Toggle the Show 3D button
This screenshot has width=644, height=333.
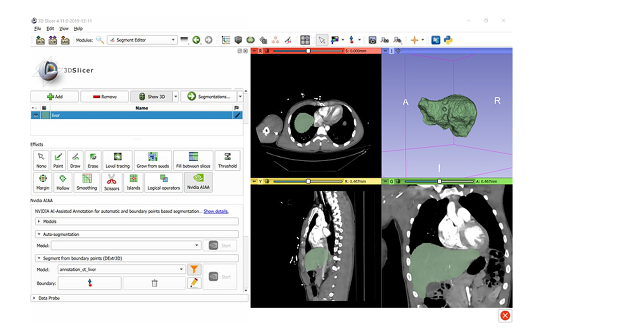(152, 97)
